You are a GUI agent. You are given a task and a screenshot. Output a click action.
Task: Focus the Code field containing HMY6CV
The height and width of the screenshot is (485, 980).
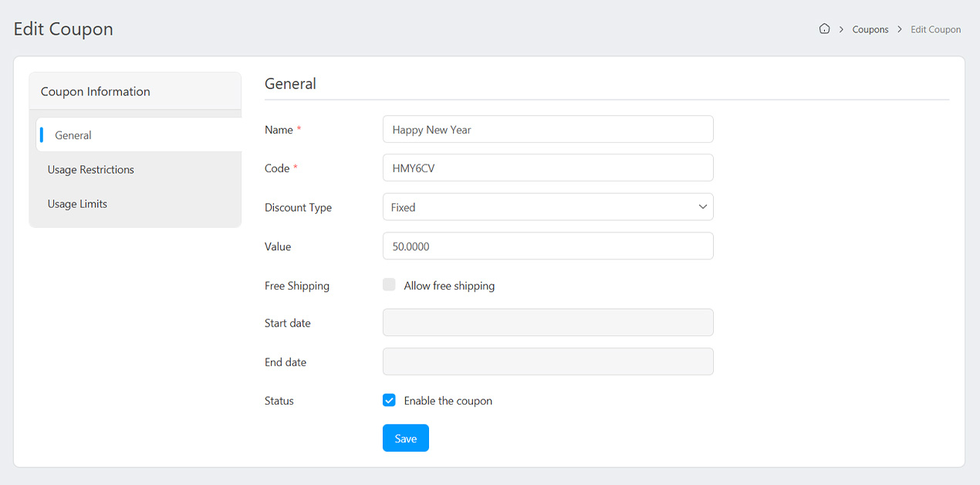(547, 168)
